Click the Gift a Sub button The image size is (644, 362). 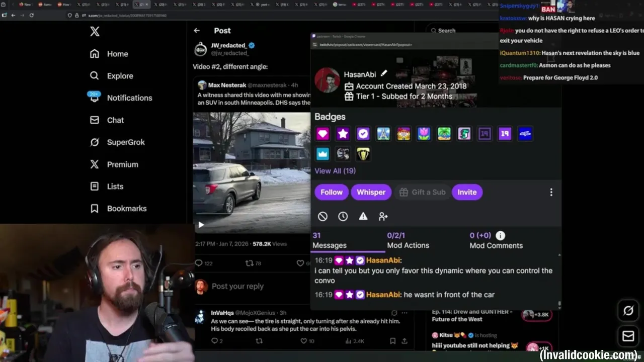(422, 192)
